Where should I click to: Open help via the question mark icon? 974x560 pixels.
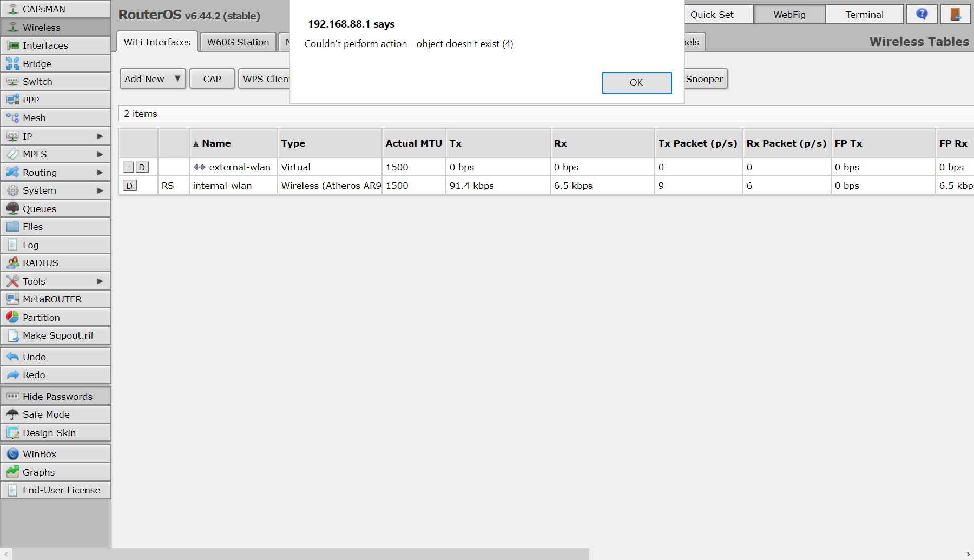922,14
